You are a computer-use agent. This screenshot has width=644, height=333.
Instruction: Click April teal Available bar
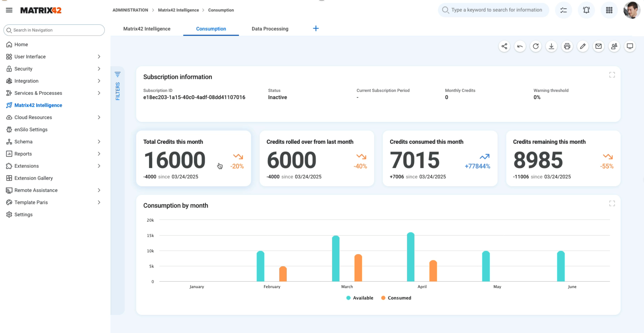tap(411, 257)
